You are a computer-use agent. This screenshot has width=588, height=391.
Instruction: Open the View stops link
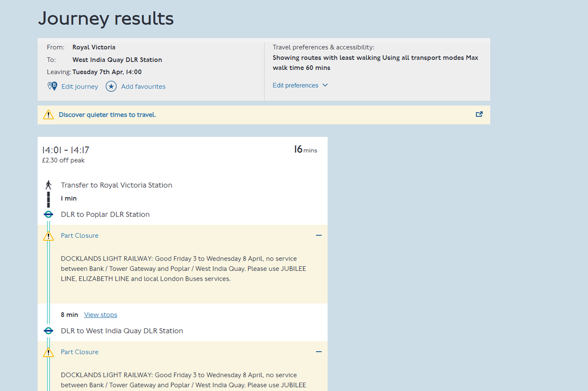pyautogui.click(x=100, y=315)
